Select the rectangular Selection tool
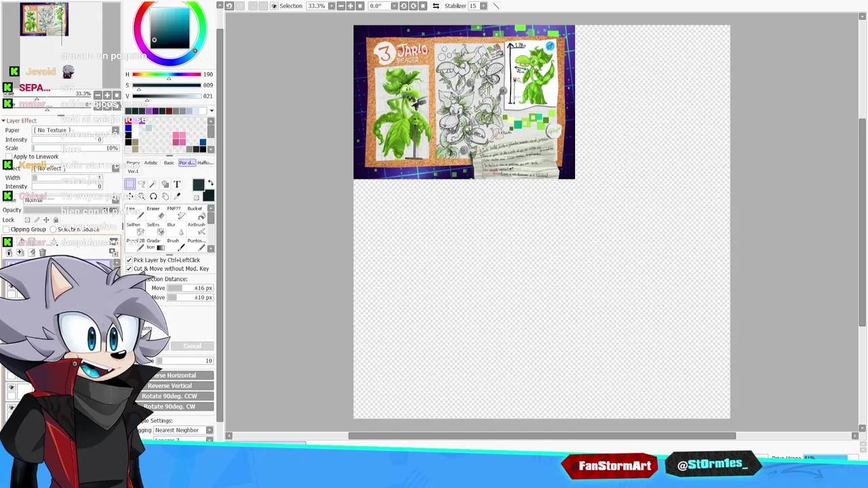 pyautogui.click(x=130, y=184)
